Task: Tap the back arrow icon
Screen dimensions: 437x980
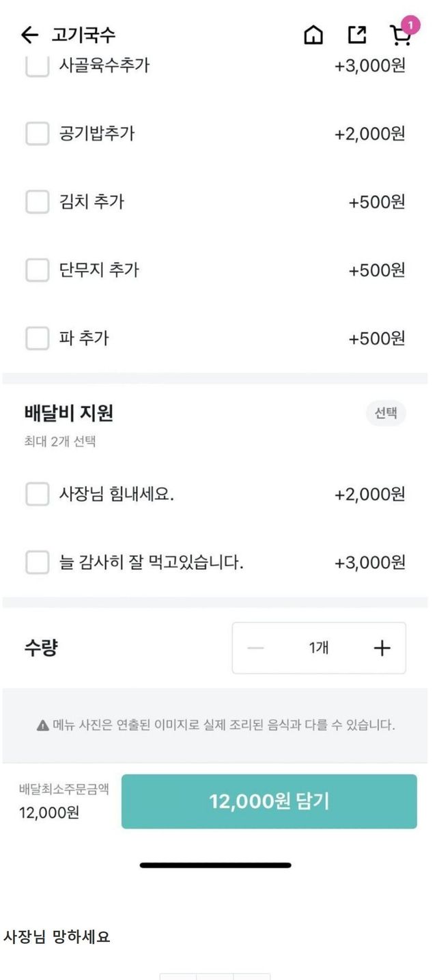Action: (29, 35)
